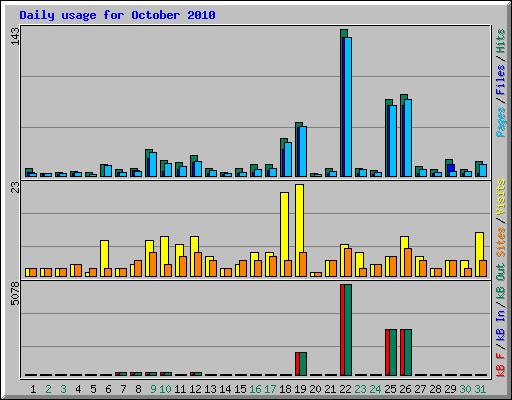The image size is (512, 400).
Task: Click the 'Pages' legend label
Action: pos(501,122)
